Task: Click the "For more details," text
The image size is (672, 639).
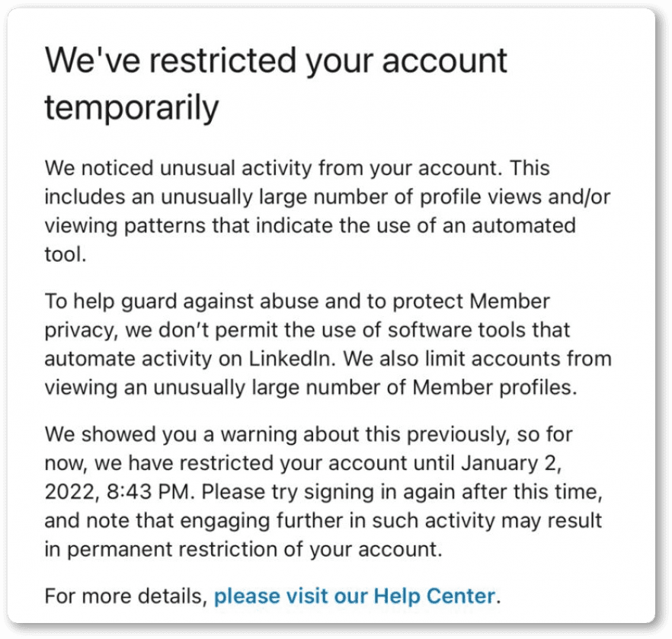Action: click(126, 596)
